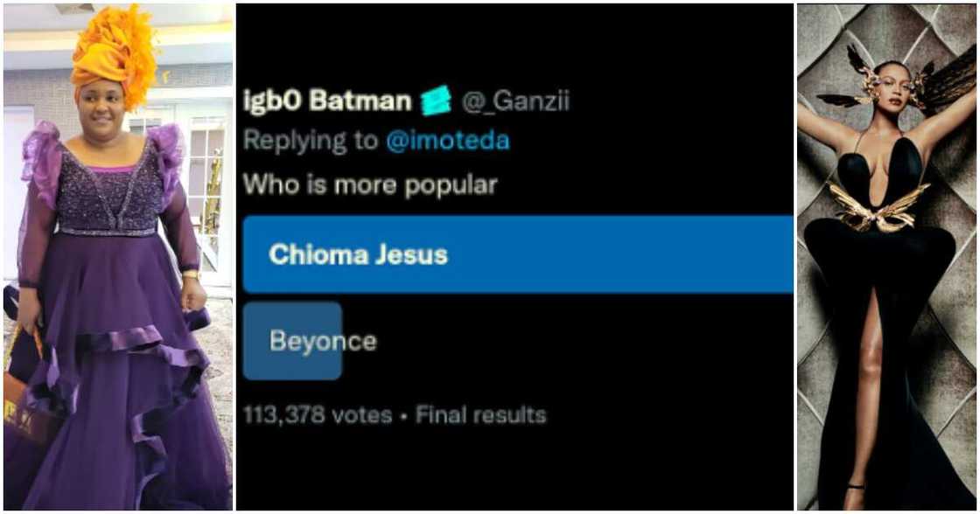
Task: Click the shorter Beyonce result bar
Action: (x=293, y=341)
